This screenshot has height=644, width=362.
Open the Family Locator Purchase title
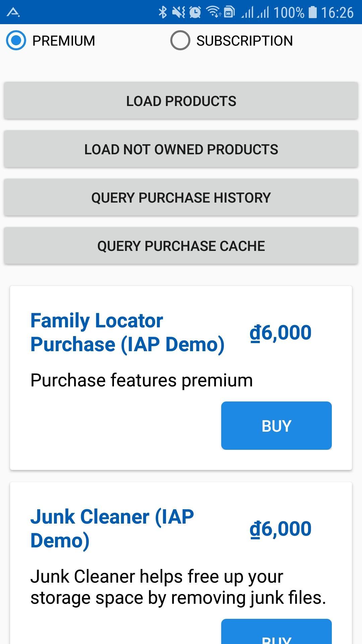pyautogui.click(x=127, y=332)
